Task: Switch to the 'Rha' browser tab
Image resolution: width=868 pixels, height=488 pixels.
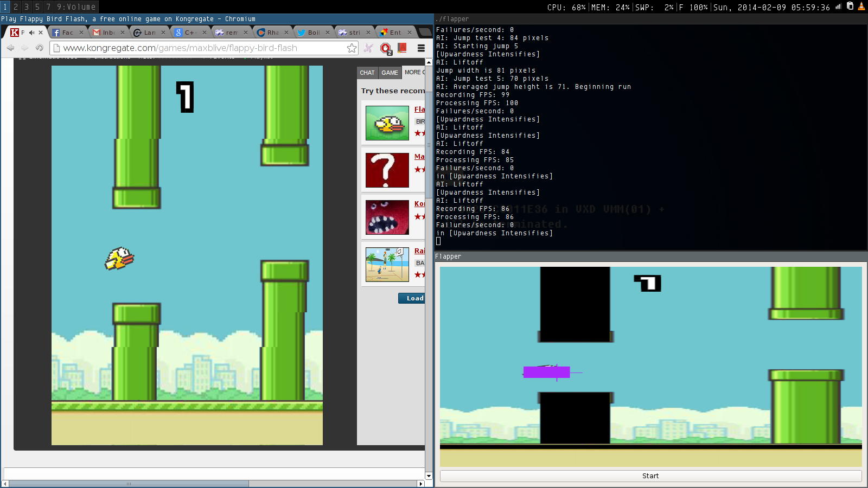Action: click(x=272, y=33)
